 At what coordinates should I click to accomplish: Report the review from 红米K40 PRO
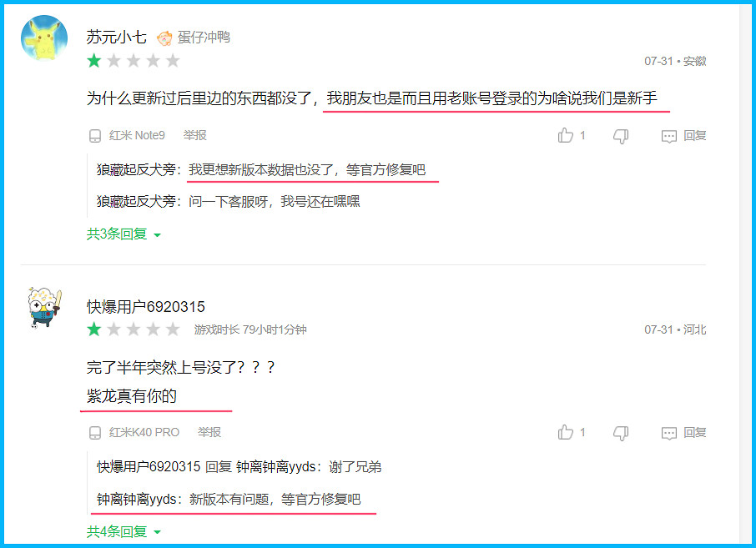click(x=209, y=432)
